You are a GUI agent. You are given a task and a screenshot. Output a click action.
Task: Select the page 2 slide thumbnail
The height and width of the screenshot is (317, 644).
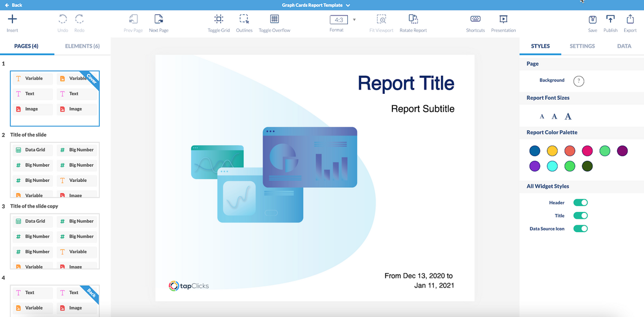pos(55,171)
